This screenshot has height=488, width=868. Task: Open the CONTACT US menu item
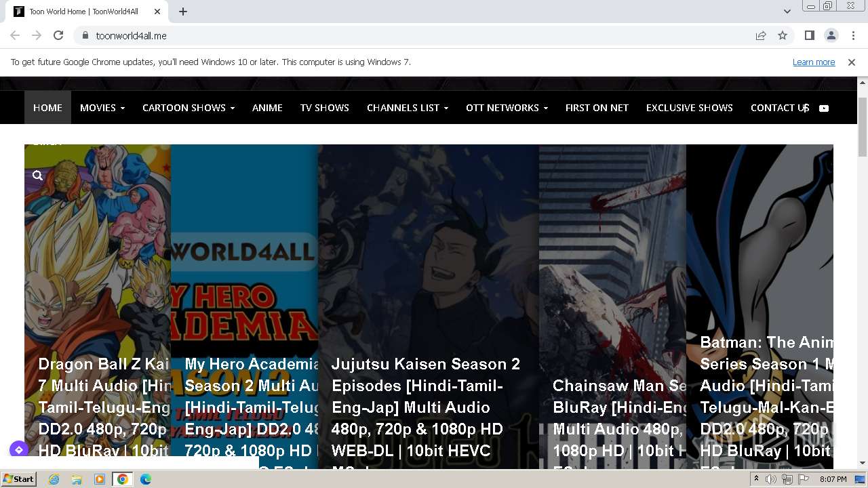pos(780,108)
